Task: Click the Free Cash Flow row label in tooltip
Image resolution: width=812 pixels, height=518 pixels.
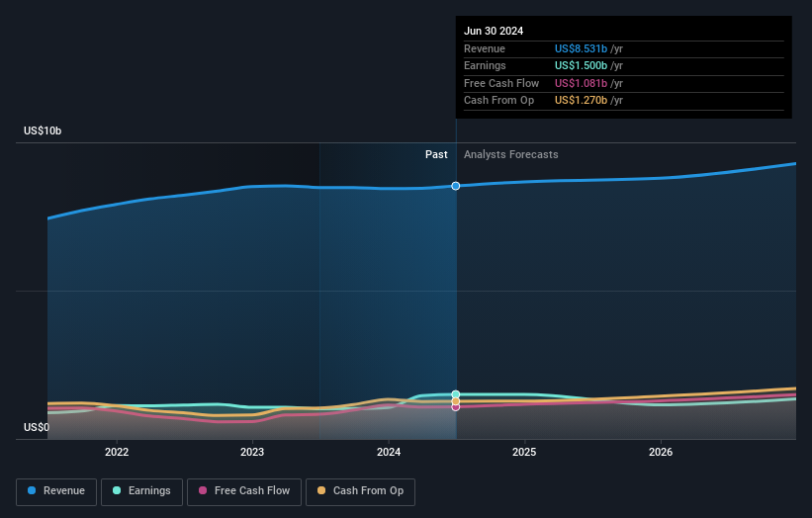Action: (501, 83)
